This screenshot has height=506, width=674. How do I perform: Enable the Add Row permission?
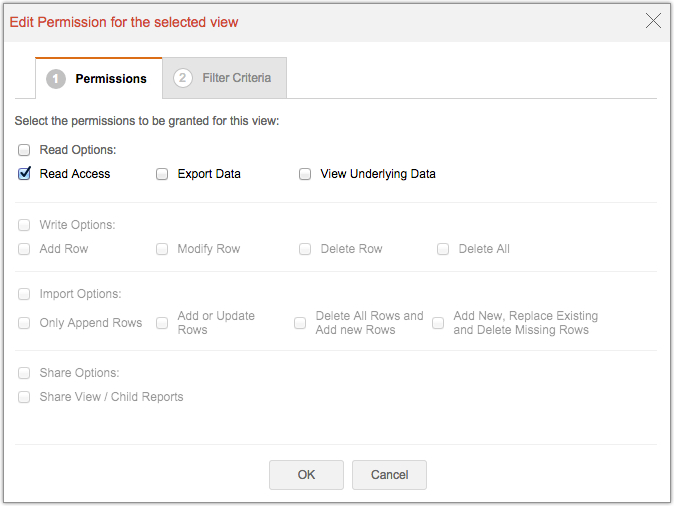24,249
